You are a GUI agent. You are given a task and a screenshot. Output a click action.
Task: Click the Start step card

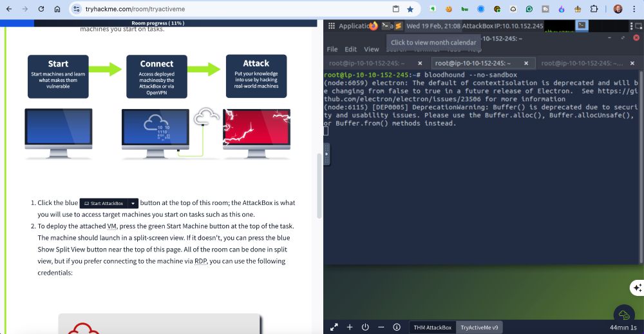coord(58,77)
